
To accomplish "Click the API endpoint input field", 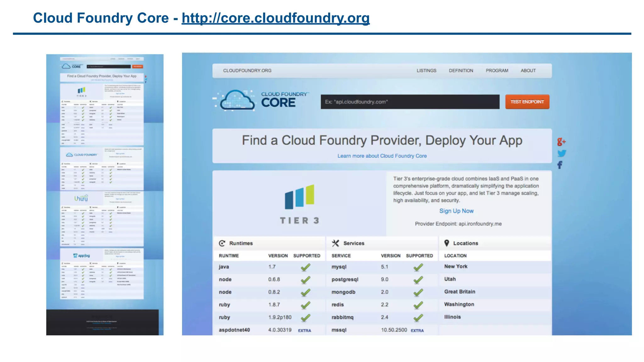I will [410, 102].
